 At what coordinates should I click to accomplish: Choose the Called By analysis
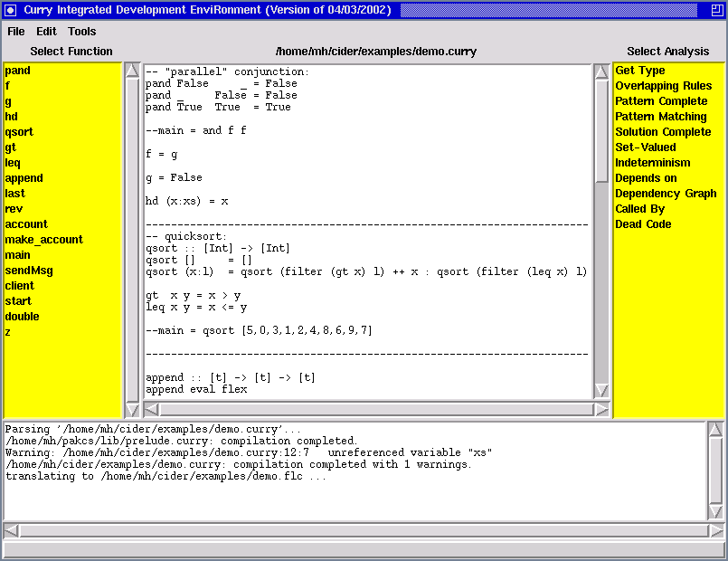639,208
